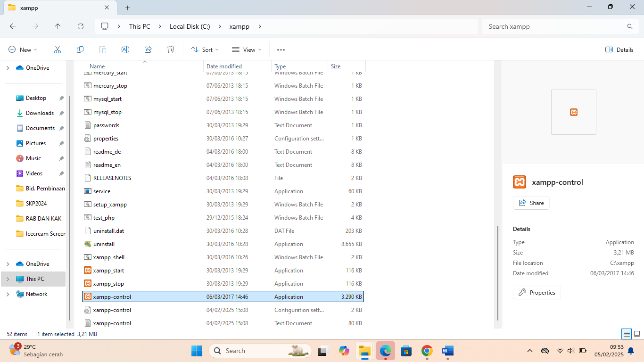Click the Cut scissors icon
The height and width of the screenshot is (362, 644).
[58, 49]
